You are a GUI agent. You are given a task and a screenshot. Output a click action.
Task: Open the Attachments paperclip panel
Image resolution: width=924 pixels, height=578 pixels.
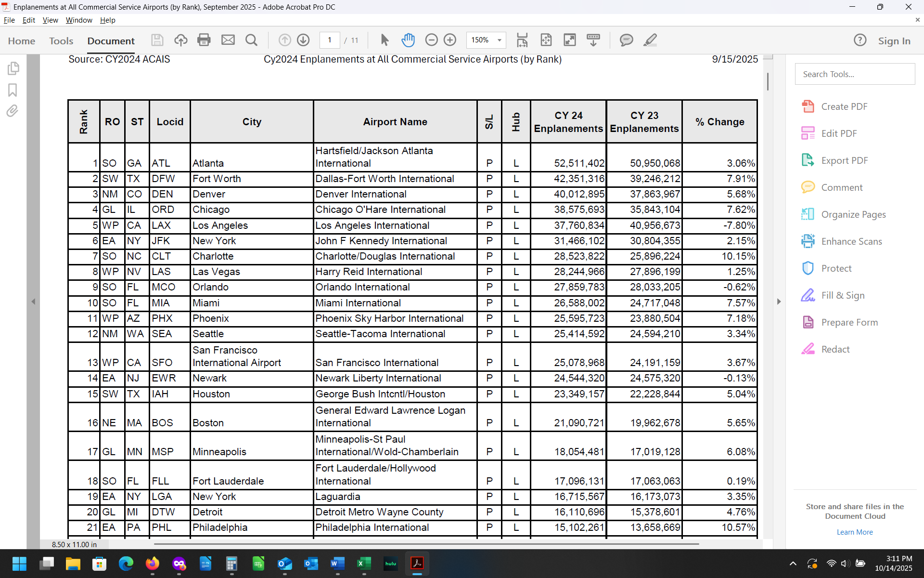[13, 111]
